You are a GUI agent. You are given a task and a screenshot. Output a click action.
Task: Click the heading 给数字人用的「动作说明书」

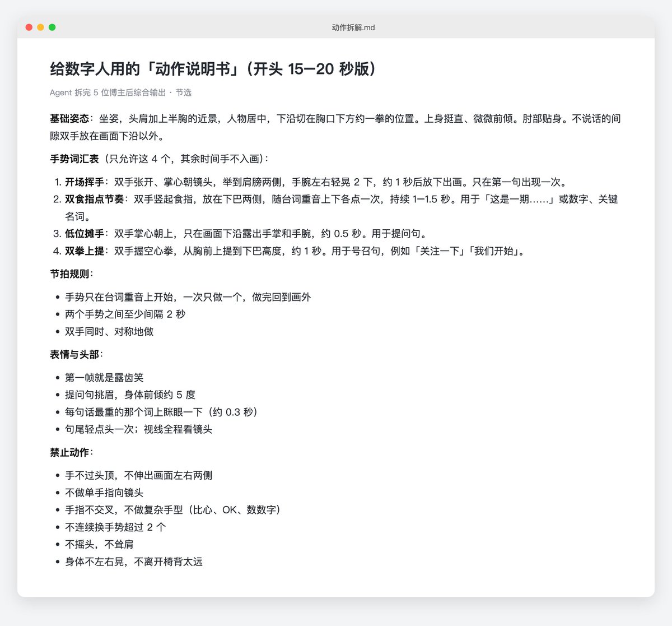tap(147, 69)
